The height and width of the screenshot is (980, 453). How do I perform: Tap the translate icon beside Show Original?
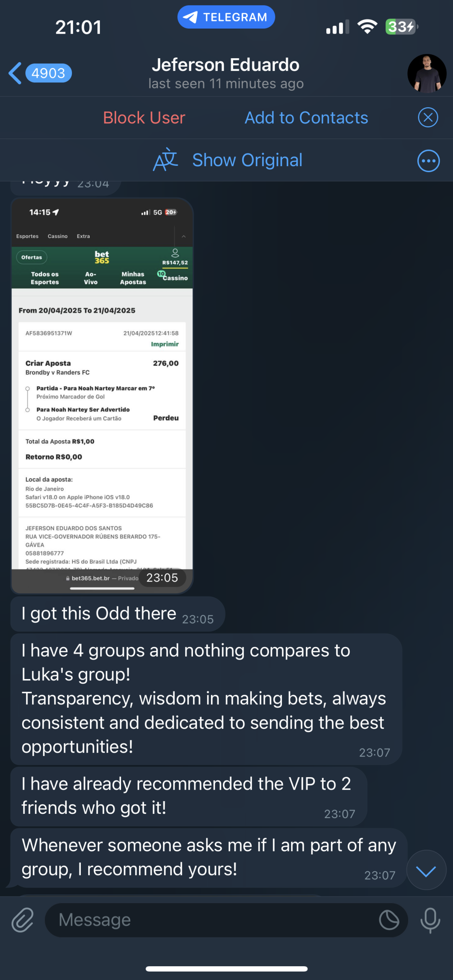point(165,160)
